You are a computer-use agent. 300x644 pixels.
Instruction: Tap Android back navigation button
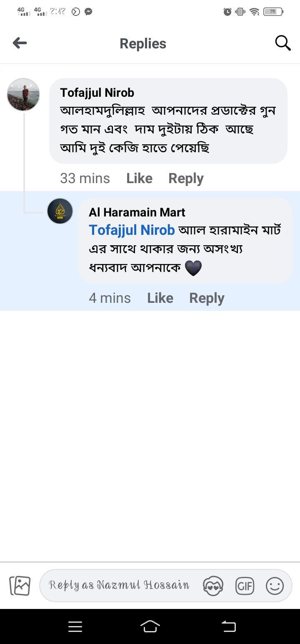click(228, 626)
